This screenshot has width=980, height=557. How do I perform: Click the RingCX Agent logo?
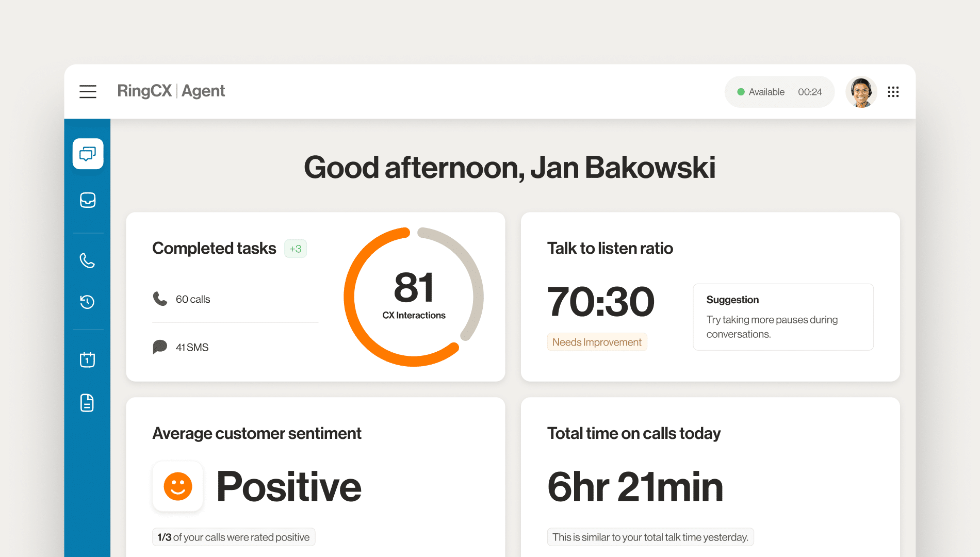tap(171, 91)
